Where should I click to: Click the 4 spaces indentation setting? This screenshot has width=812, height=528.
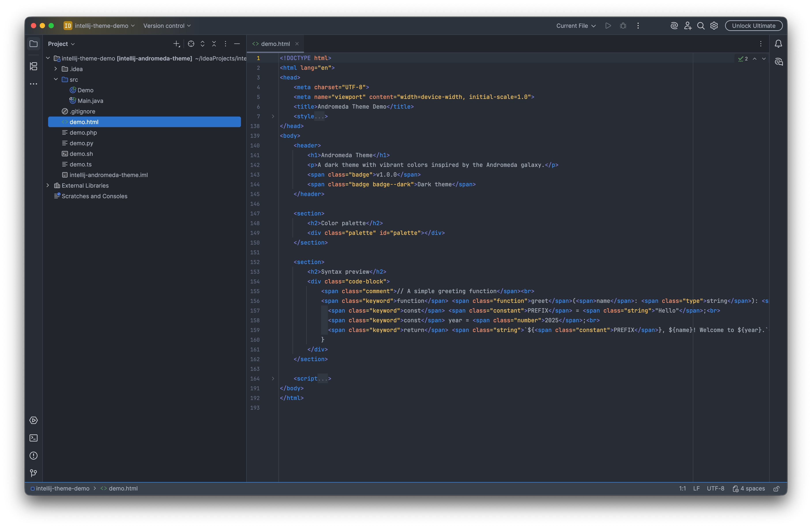pyautogui.click(x=752, y=488)
